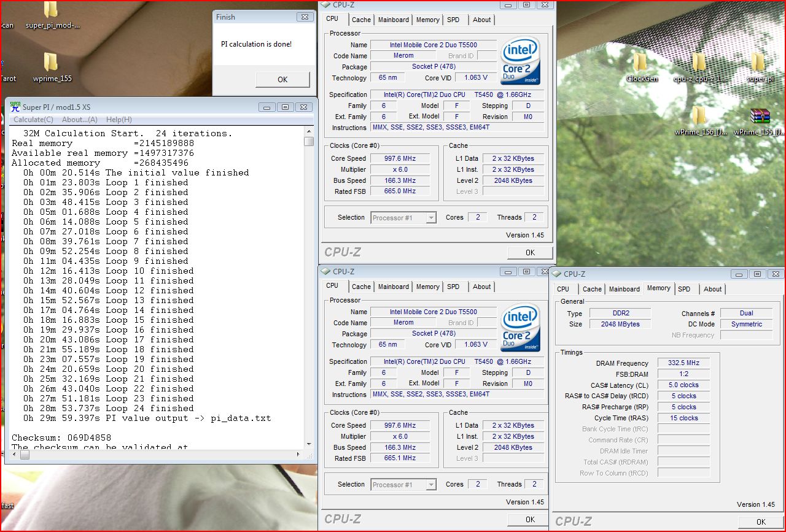Click the '32M Calculation Start' line in Super PI

coord(128,133)
